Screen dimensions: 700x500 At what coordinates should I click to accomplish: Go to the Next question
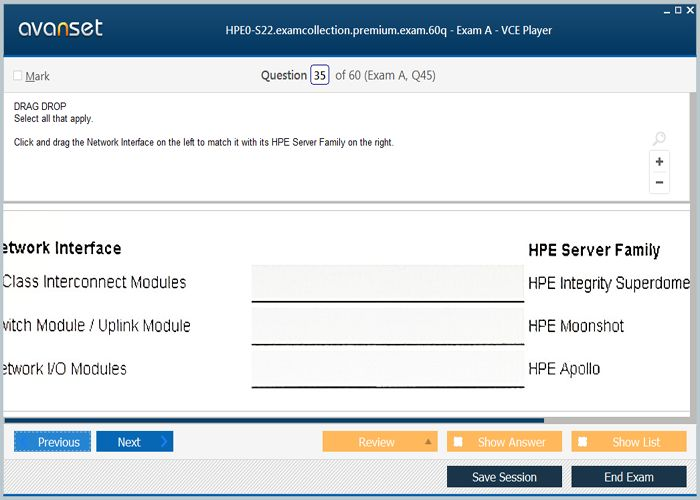point(134,442)
